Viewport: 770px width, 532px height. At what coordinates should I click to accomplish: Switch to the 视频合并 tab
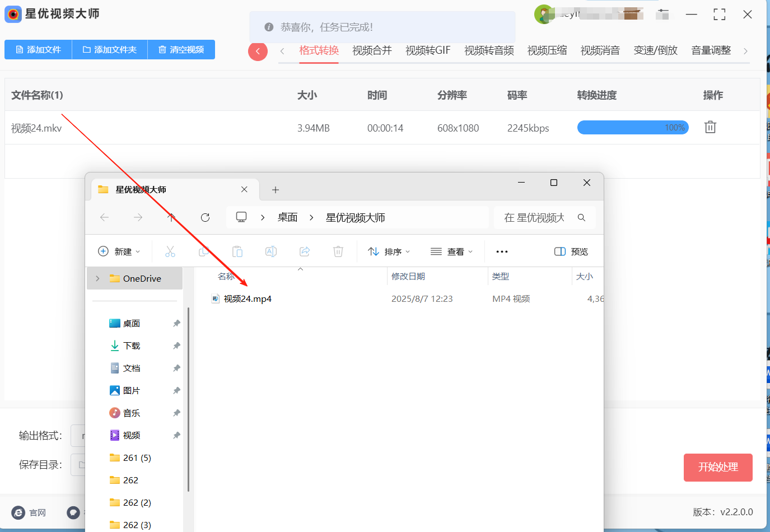click(372, 50)
